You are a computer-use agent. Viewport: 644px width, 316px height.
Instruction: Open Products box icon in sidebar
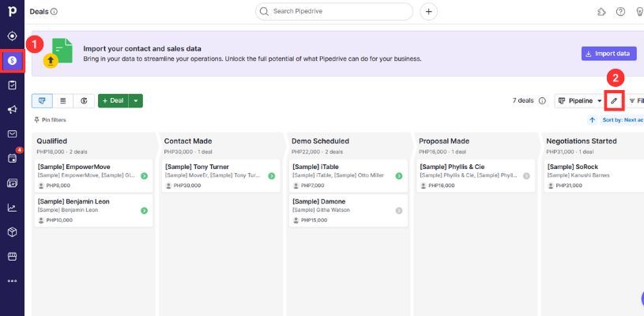(x=13, y=232)
